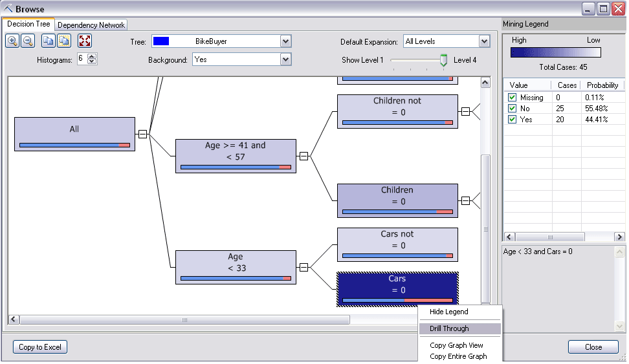The image size is (629, 364).
Task: Click the 44.41% probability cell
Action: [x=597, y=120]
